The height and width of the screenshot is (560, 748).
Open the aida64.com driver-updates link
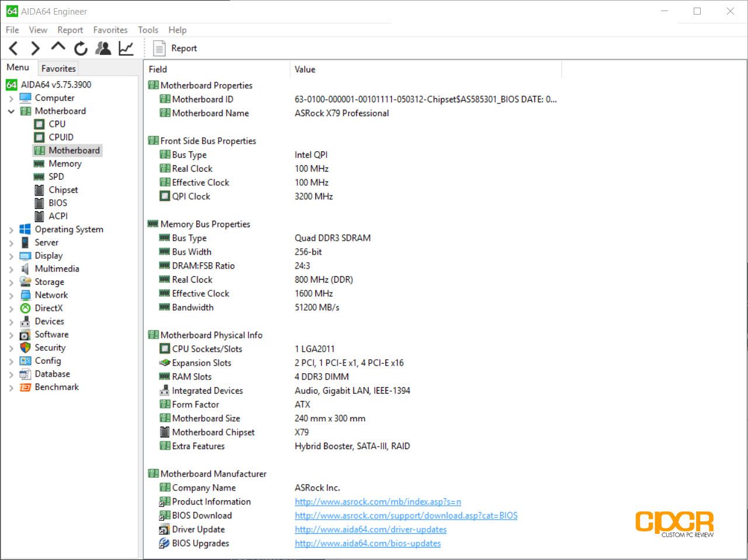tap(371, 530)
